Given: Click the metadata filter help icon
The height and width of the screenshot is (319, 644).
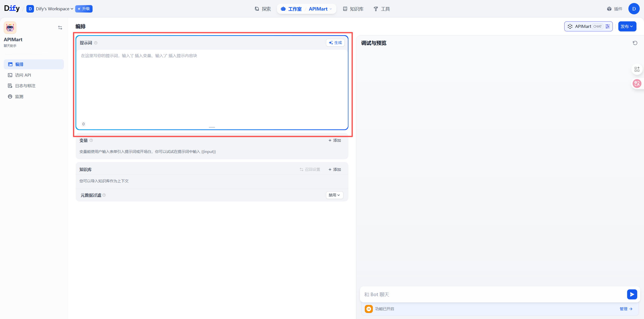Looking at the screenshot, I should (104, 195).
